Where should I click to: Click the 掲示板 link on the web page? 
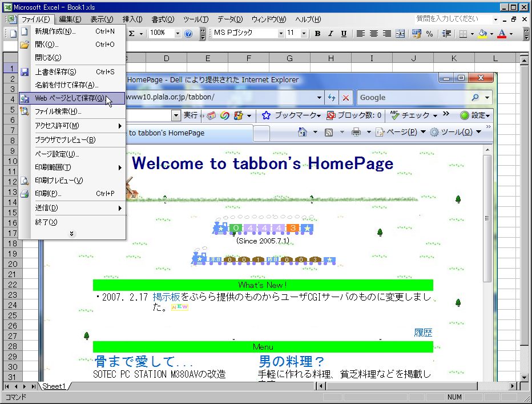coord(166,297)
